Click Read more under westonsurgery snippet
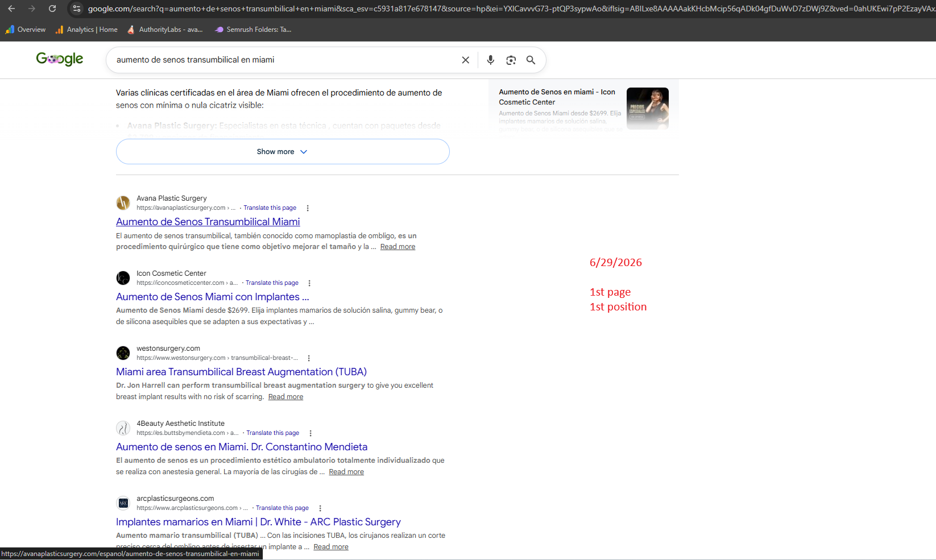This screenshot has width=936, height=560. pyautogui.click(x=285, y=397)
